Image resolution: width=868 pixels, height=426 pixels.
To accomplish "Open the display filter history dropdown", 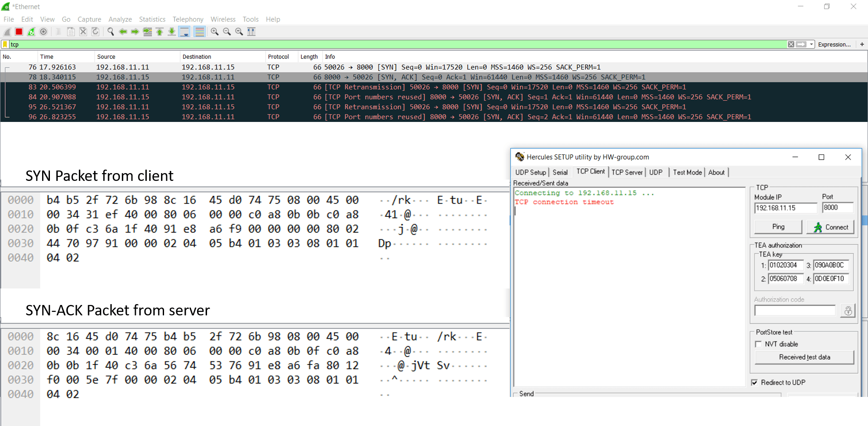I will point(811,44).
